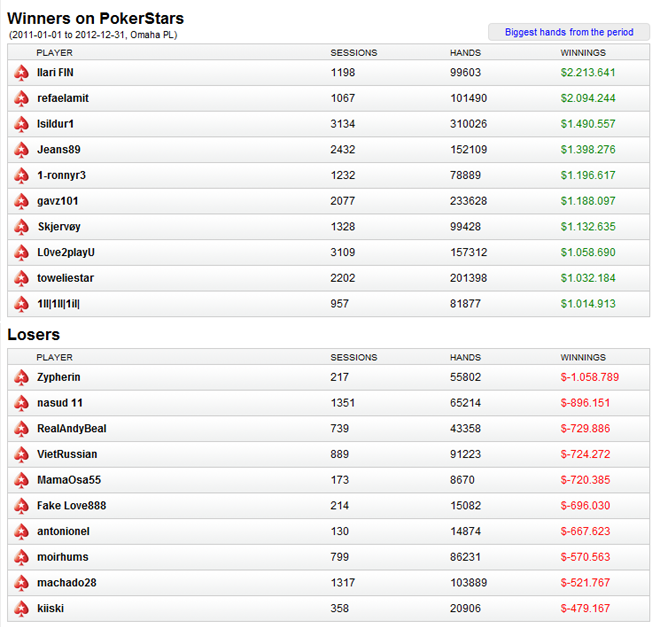This screenshot has height=627, width=660.
Task: Click player name nasud 11
Action: pos(60,403)
